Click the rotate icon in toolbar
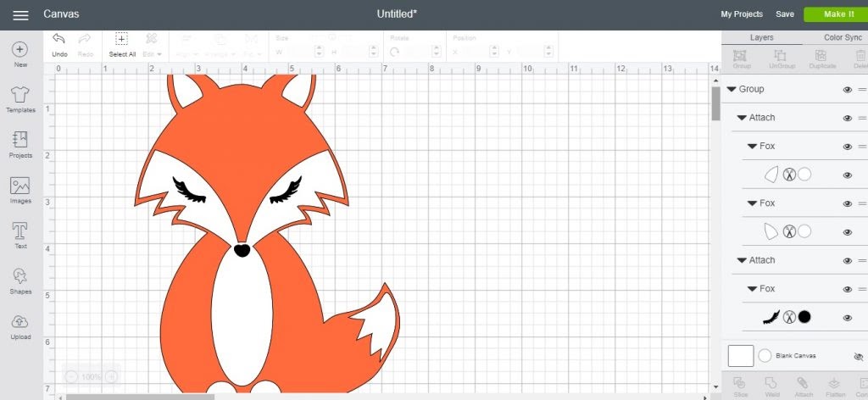This screenshot has width=868, height=400. point(394,52)
